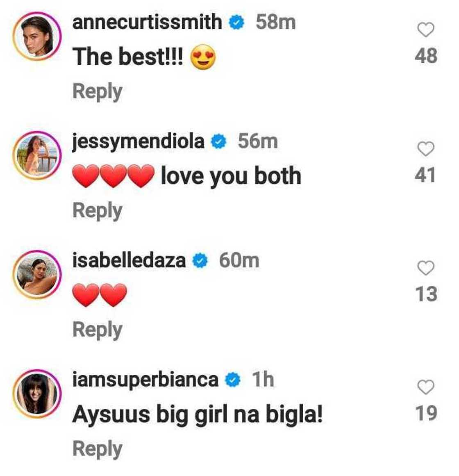
Task: Reply to annecurtissmith's comment
Action: click(98, 91)
